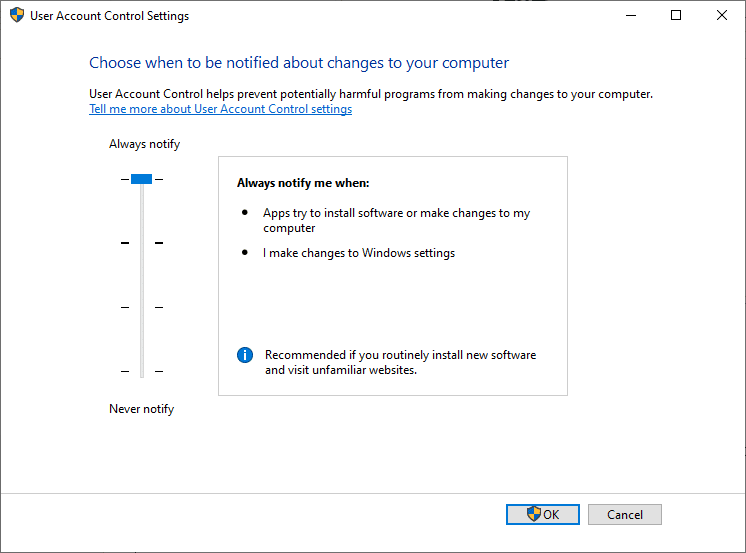
Task: Click the 'Never notify' label below the slider
Action: [141, 409]
